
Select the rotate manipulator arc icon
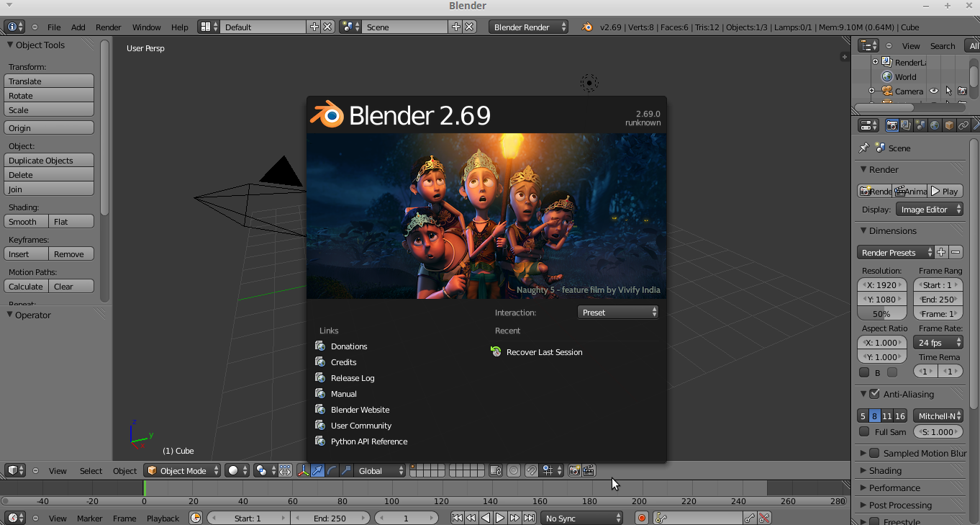coord(332,470)
